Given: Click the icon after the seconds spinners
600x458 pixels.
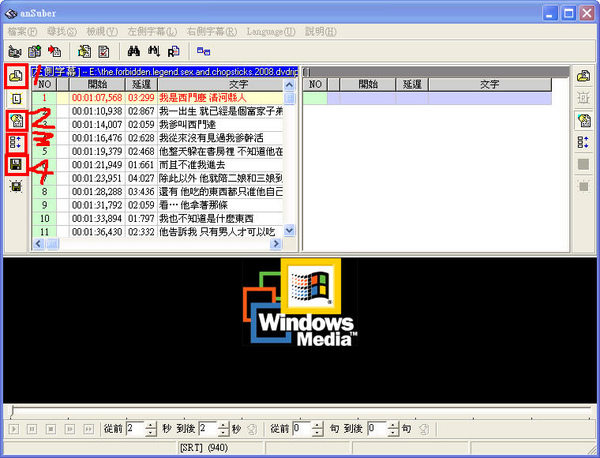Looking at the screenshot, I should tap(252, 429).
